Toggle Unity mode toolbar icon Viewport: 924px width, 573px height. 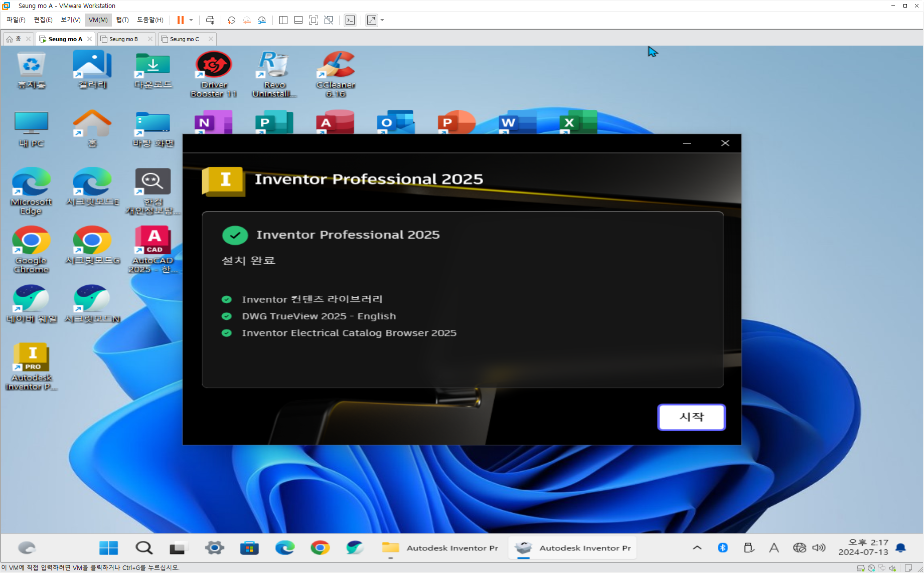click(329, 20)
